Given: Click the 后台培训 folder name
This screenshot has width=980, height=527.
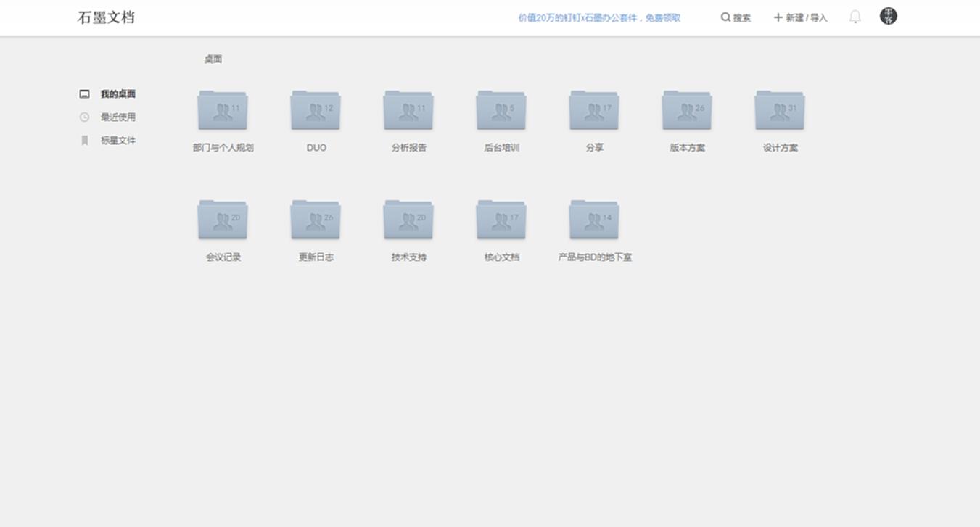Looking at the screenshot, I should coord(502,148).
